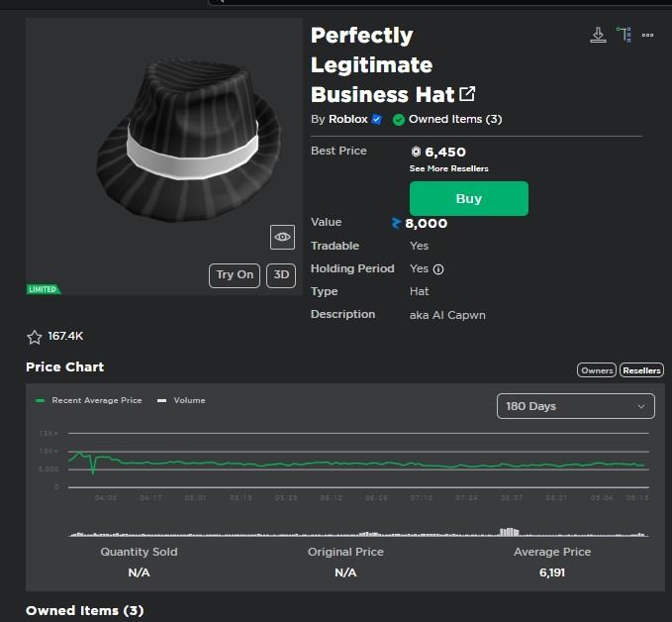Open See More Resellers link
The height and width of the screenshot is (622, 672).
coord(448,168)
